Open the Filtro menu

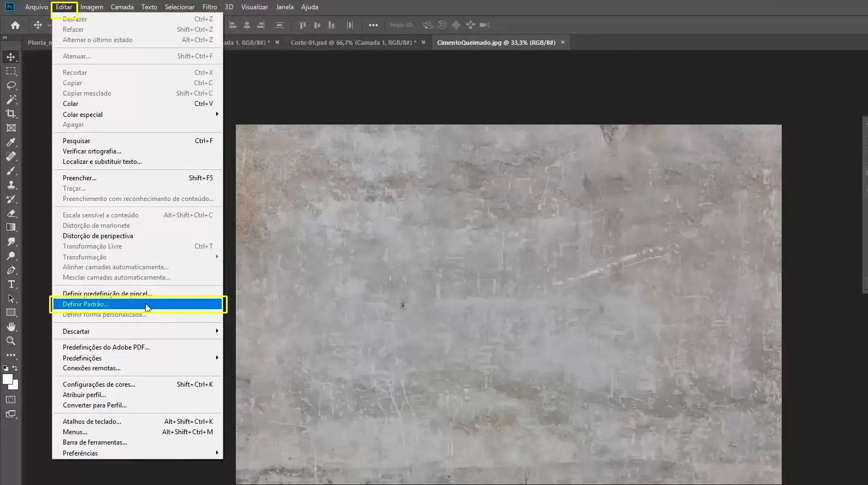210,7
